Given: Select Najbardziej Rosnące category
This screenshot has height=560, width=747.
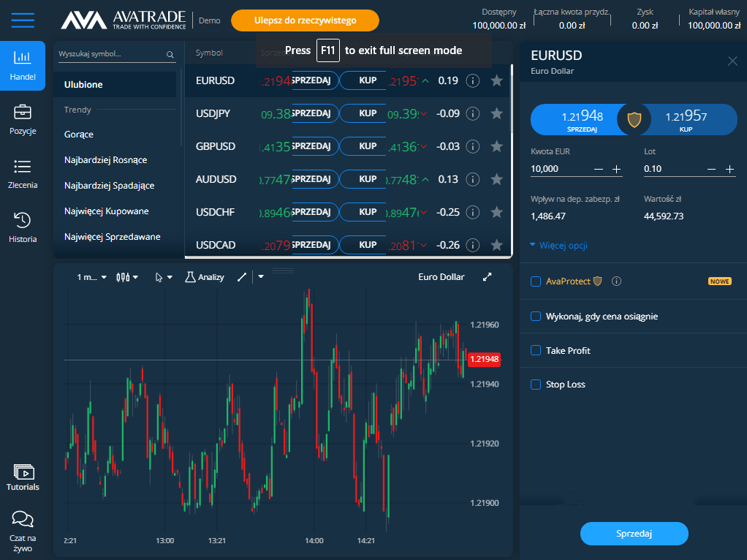Looking at the screenshot, I should coord(105,159).
